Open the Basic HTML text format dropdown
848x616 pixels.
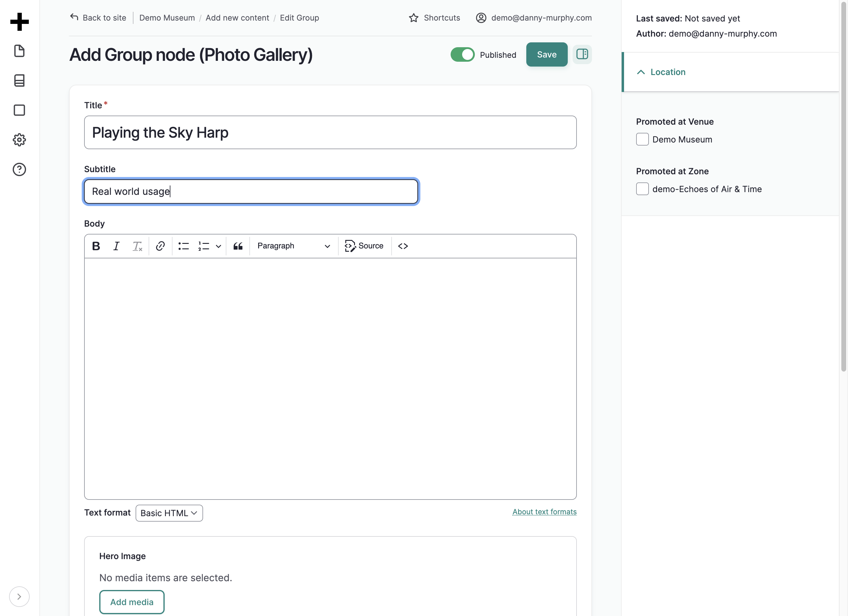tap(169, 513)
